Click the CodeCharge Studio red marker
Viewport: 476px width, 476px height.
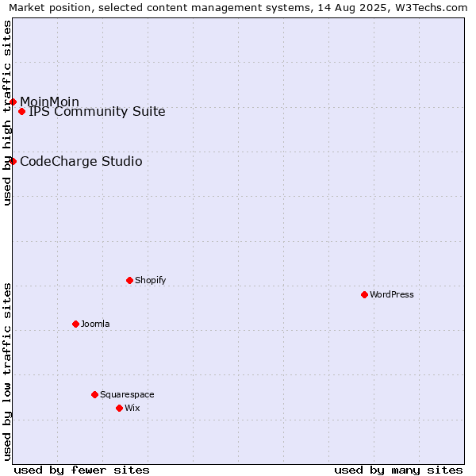tap(13, 161)
